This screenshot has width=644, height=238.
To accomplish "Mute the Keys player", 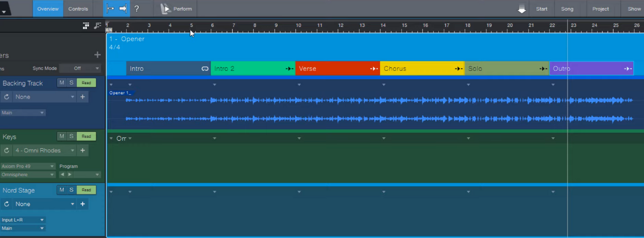I will [62, 137].
